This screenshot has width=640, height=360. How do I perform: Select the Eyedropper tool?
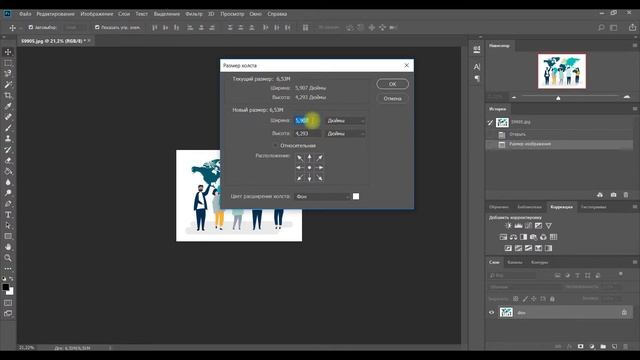[x=8, y=106]
